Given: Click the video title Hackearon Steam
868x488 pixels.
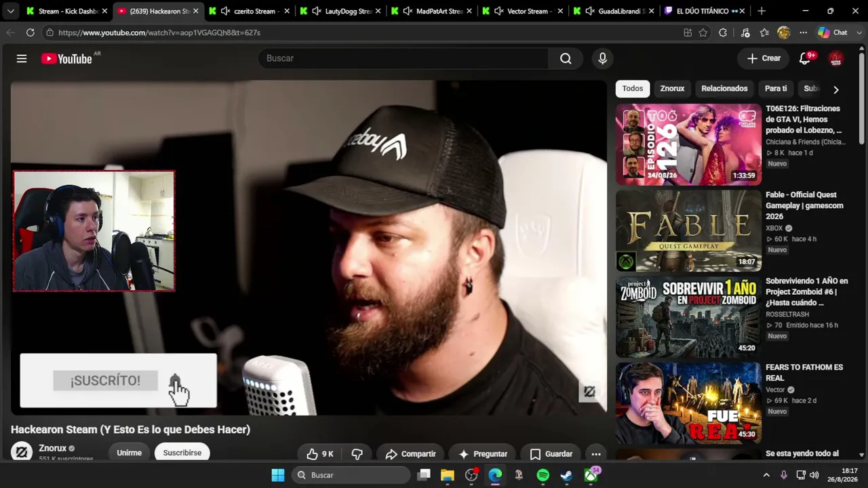Looking at the screenshot, I should tap(130, 429).
